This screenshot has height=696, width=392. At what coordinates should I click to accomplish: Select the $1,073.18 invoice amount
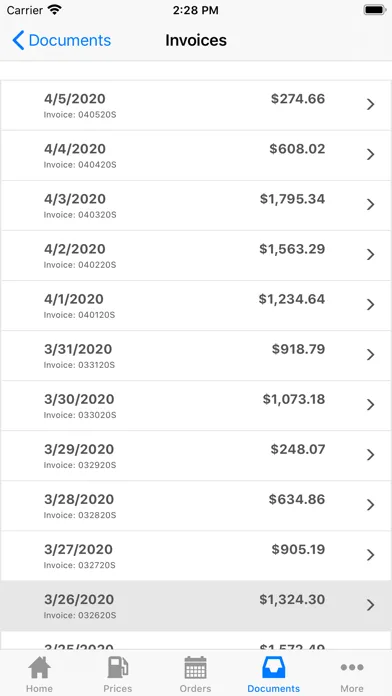(294, 399)
